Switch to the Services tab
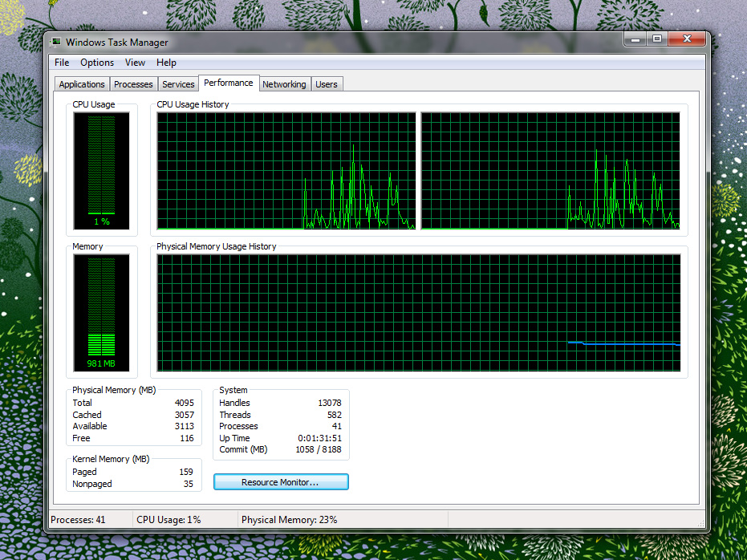Image resolution: width=747 pixels, height=560 pixels. (x=178, y=84)
